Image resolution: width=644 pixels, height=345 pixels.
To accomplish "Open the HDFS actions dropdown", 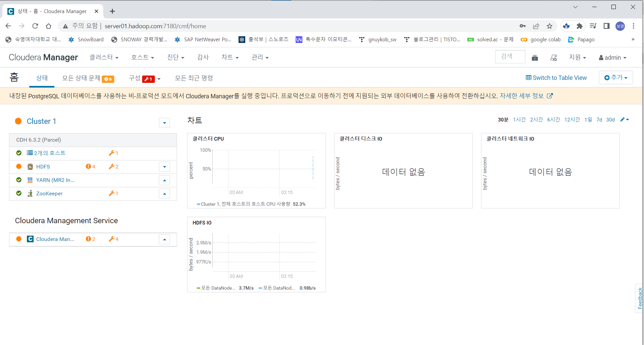I will pyautogui.click(x=164, y=167).
